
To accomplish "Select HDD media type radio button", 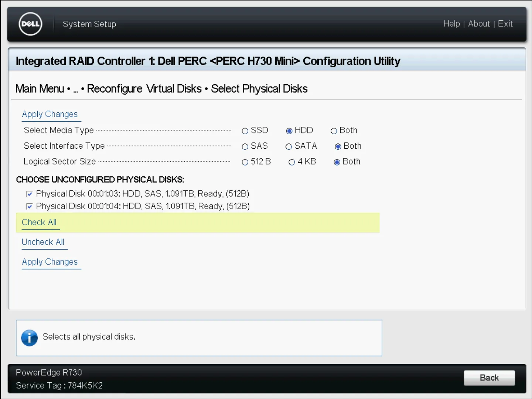I will 289,131.
